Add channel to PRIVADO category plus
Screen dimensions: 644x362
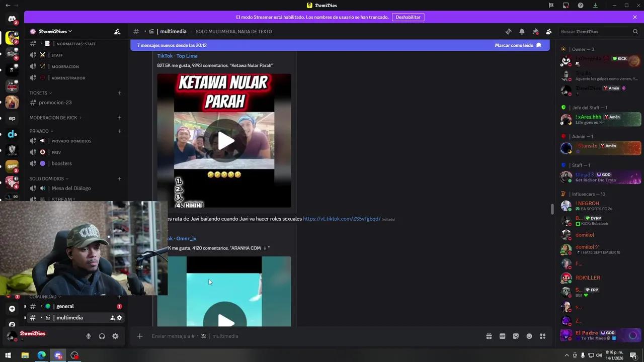coord(119,131)
